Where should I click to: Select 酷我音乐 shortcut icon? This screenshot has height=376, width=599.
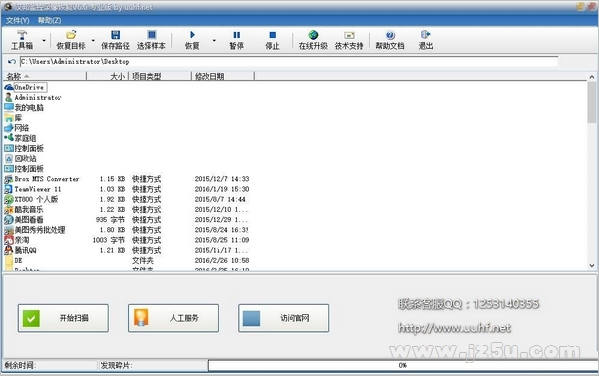[x=9, y=209]
